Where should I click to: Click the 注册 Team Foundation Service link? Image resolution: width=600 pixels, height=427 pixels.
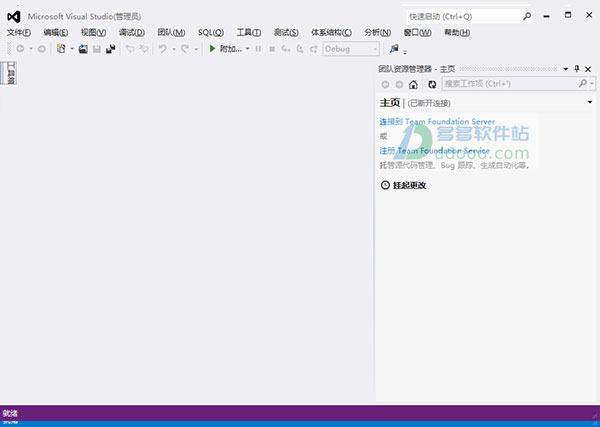click(434, 151)
